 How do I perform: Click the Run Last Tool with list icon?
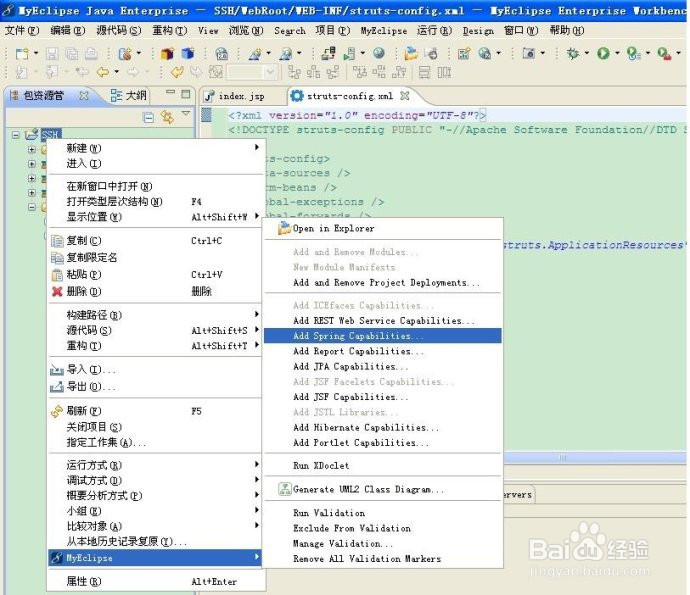[x=633, y=54]
